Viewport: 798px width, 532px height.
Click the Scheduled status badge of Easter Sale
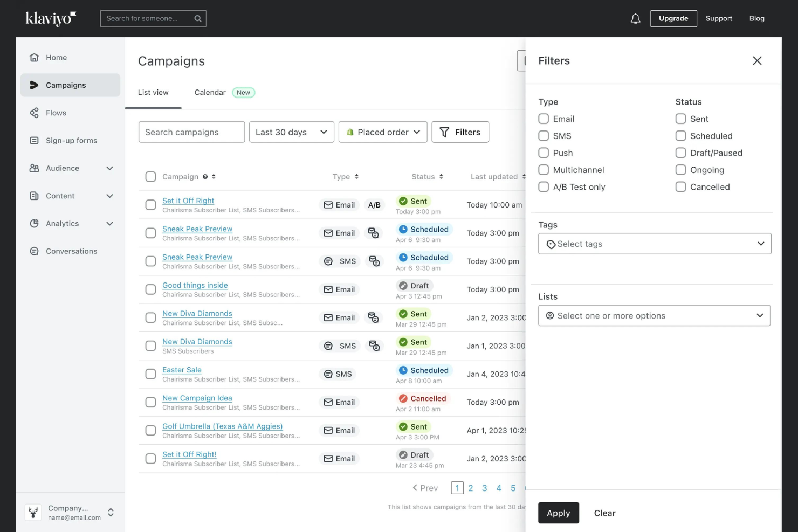[x=424, y=370]
